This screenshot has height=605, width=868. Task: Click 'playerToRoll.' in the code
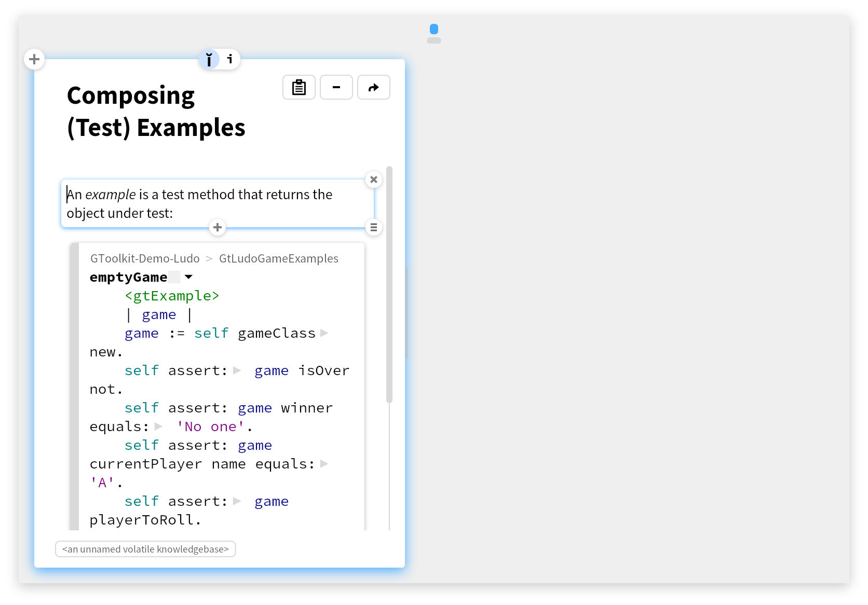[145, 520]
